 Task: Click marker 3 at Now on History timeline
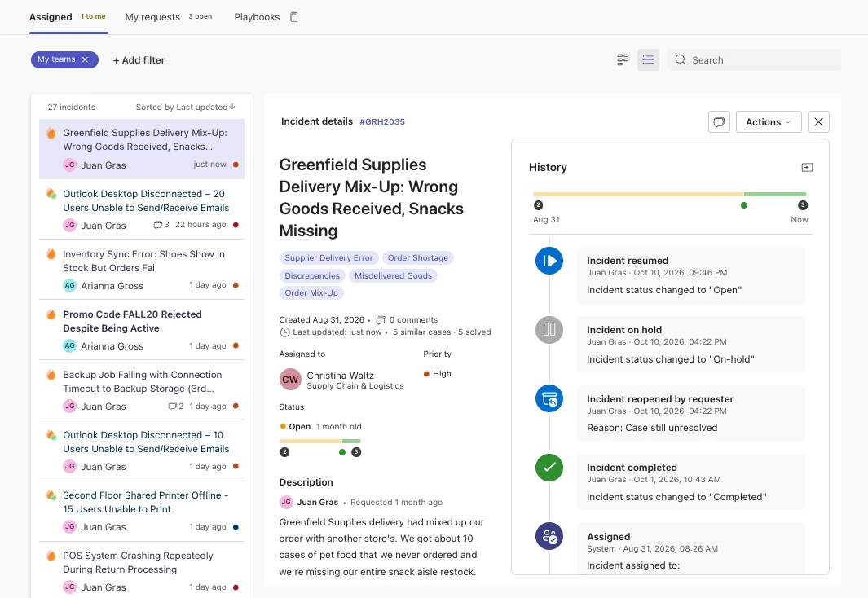(x=802, y=205)
